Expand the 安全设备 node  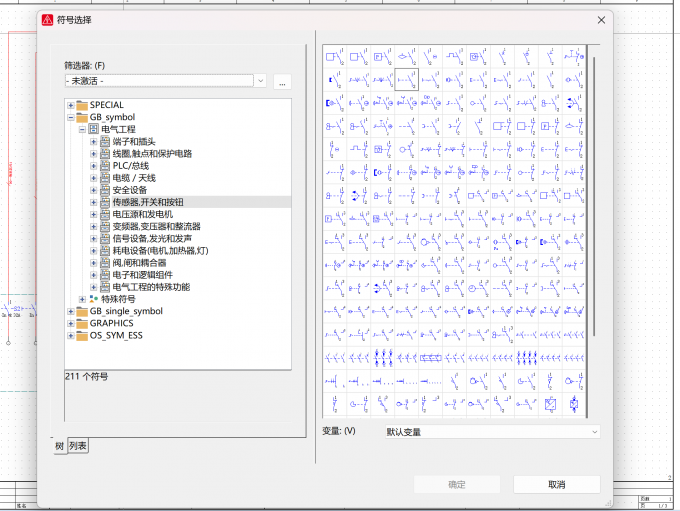(93, 190)
